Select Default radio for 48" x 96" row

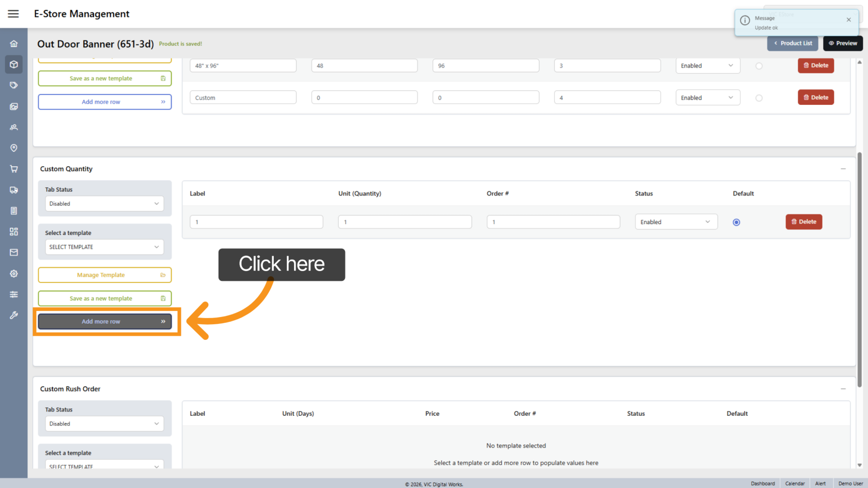click(758, 66)
